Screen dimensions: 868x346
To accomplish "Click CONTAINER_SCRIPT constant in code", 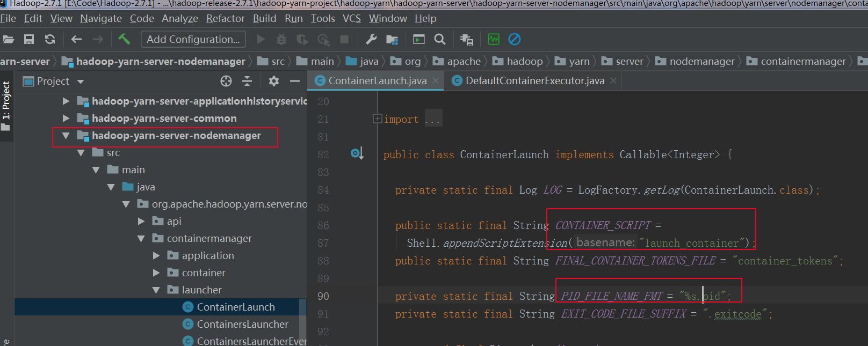I will pos(603,225).
